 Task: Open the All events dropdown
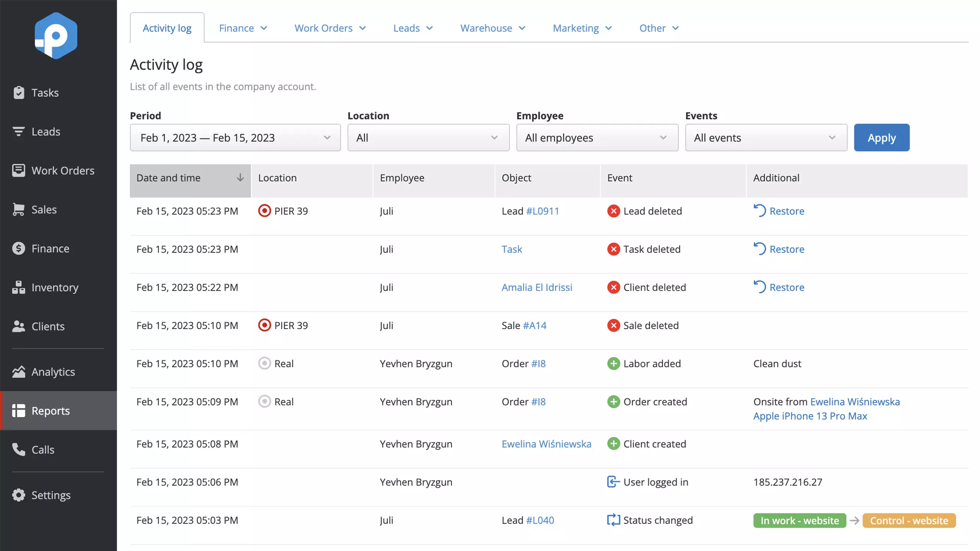[766, 137]
